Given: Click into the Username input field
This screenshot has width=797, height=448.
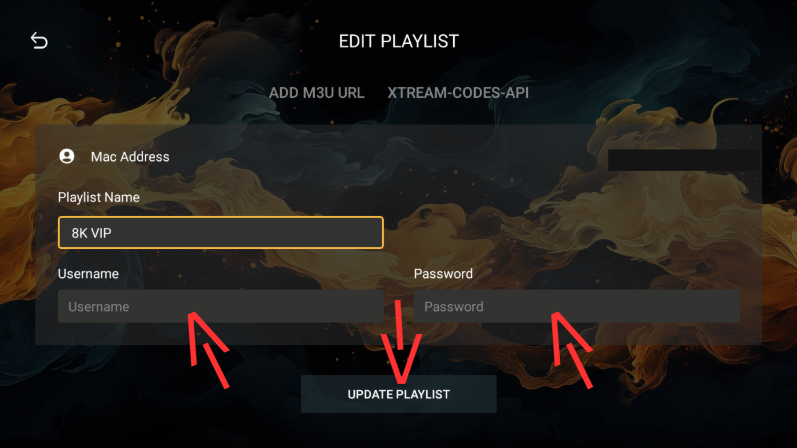Looking at the screenshot, I should click(x=221, y=306).
